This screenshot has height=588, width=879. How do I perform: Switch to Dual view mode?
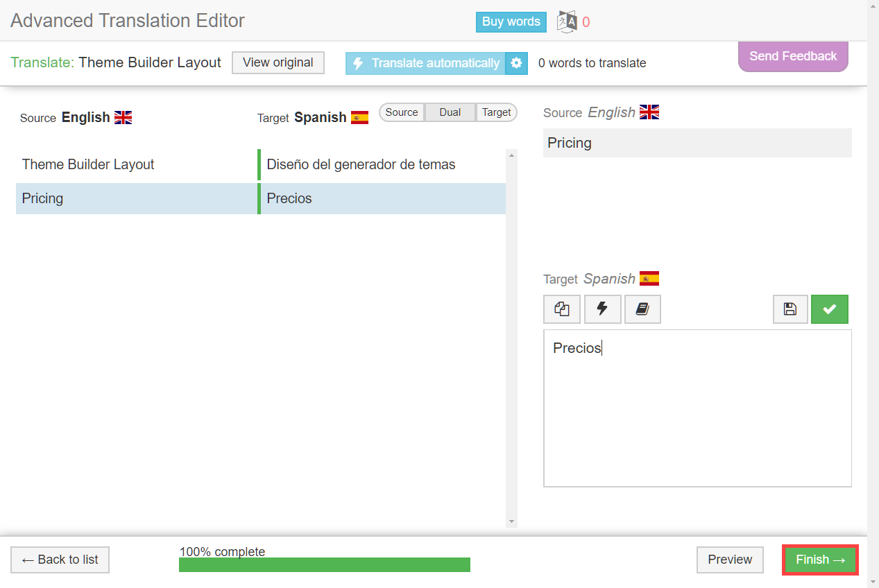(450, 112)
